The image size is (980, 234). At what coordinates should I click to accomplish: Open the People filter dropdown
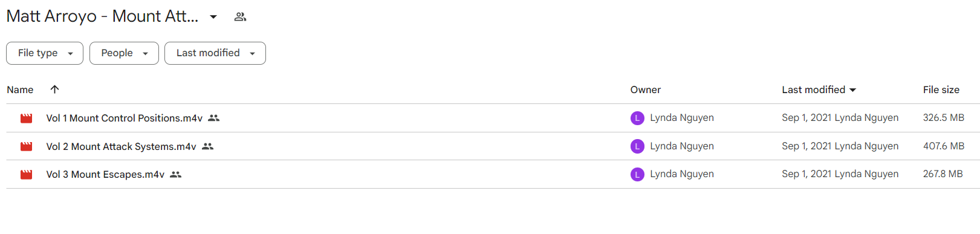[x=124, y=53]
